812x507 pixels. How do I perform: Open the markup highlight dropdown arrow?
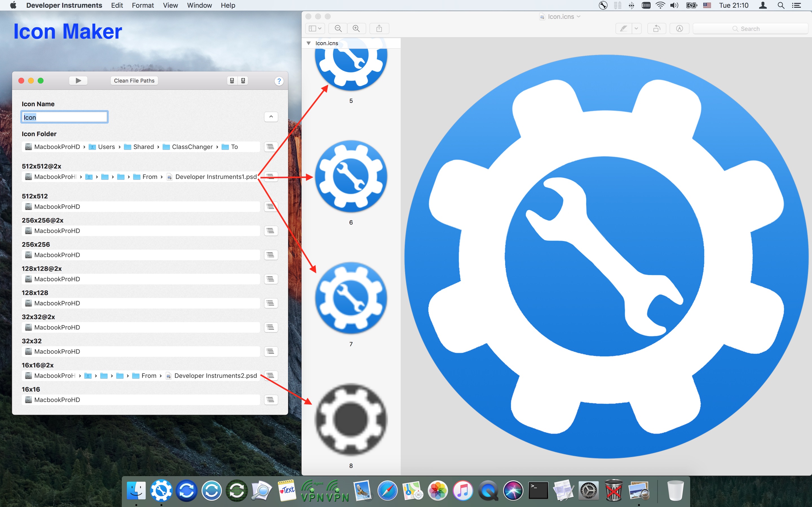pyautogui.click(x=636, y=28)
